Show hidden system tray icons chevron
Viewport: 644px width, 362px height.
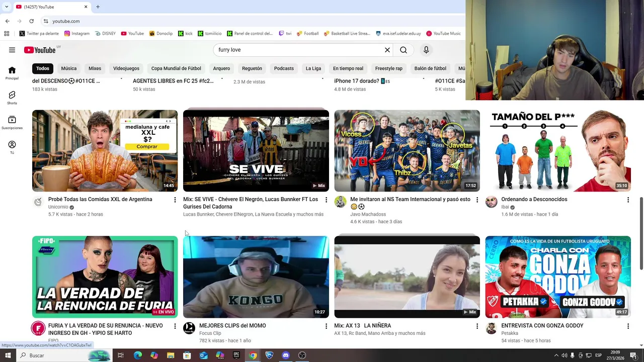(x=556, y=355)
